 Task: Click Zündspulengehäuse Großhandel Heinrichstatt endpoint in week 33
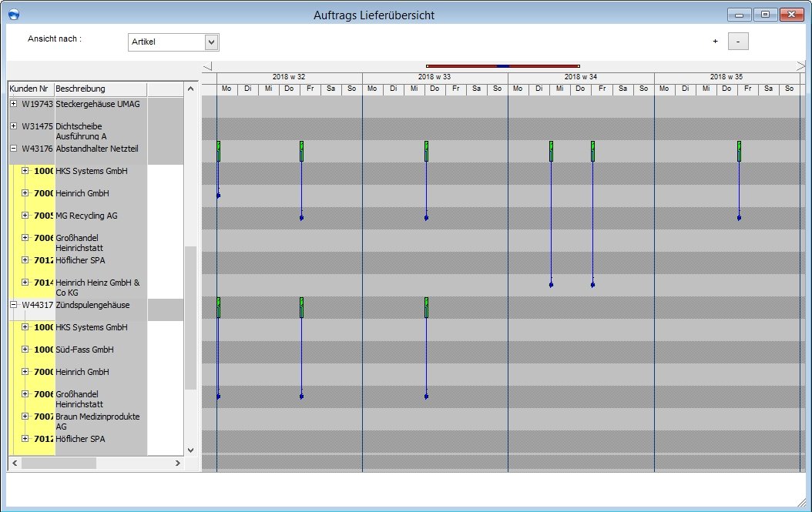[426, 397]
